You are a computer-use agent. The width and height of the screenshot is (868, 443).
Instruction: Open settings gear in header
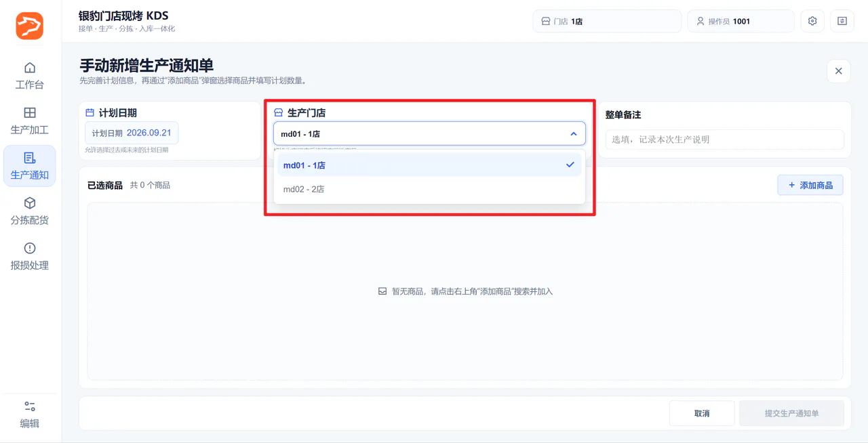812,21
